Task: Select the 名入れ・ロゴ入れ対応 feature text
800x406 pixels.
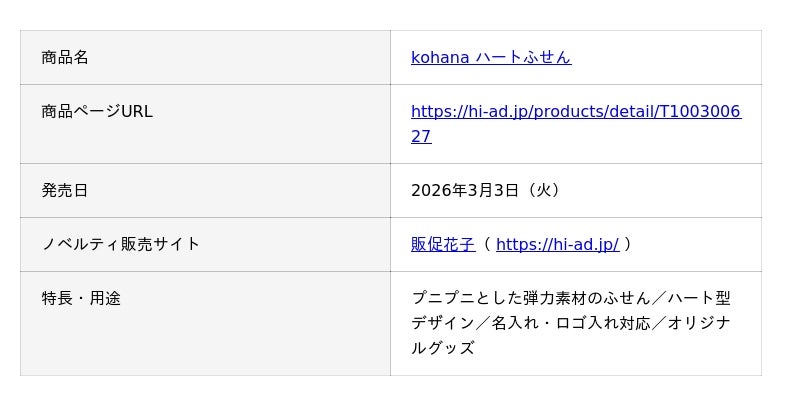Action: 570,323
